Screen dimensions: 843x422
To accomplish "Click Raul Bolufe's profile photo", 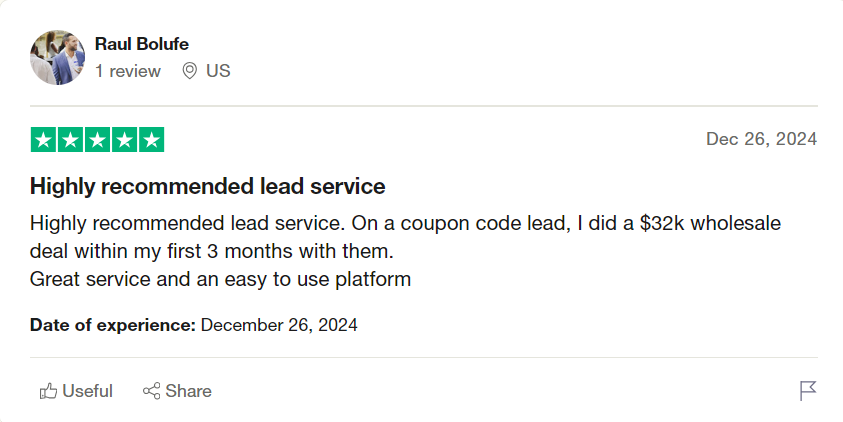I will [58, 58].
